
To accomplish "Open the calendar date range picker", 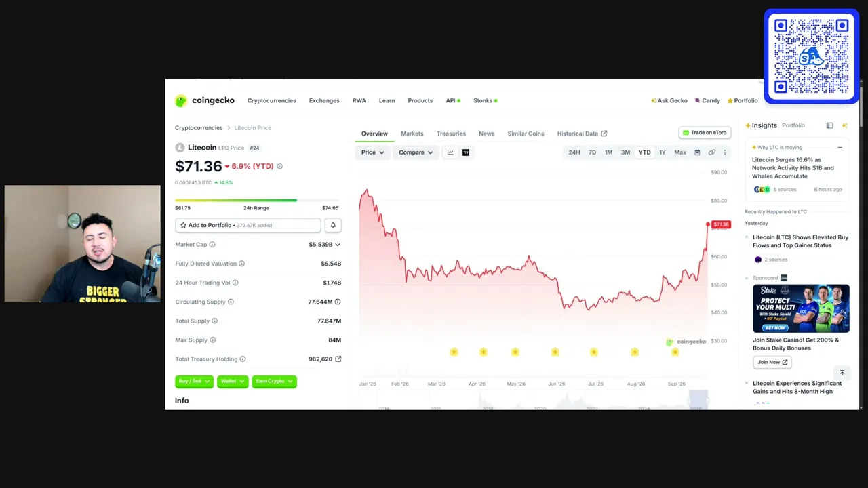I will [697, 152].
